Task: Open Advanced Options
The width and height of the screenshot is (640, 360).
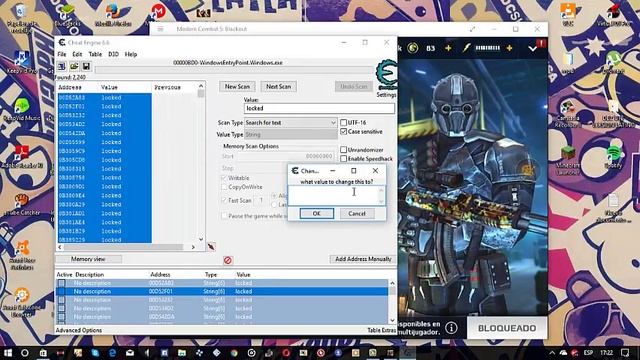Action: [79, 330]
